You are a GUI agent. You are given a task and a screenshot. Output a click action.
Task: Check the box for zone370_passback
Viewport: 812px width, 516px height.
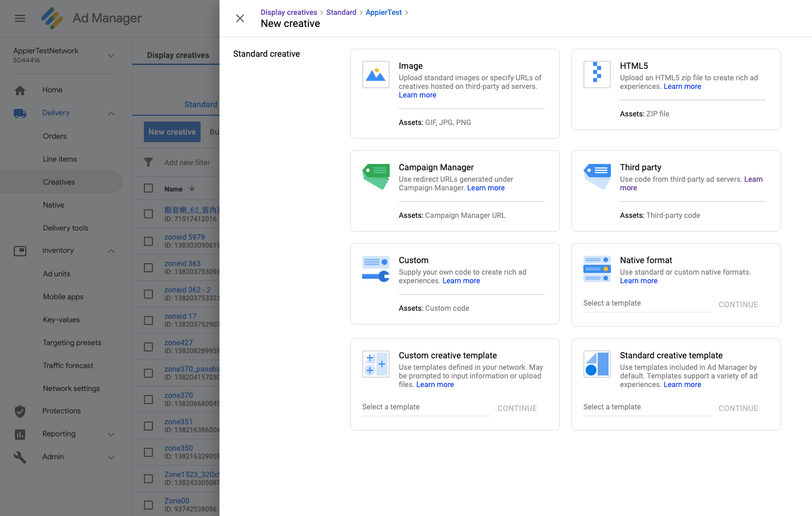pos(148,373)
